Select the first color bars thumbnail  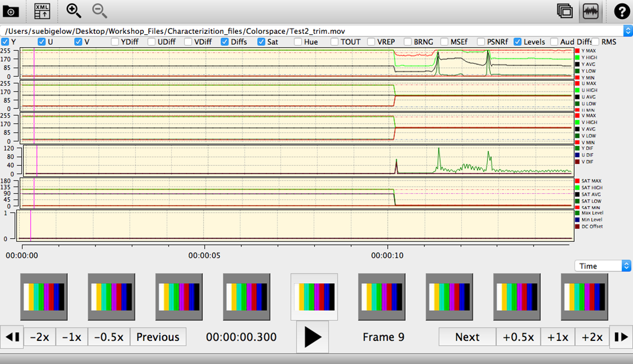click(x=44, y=297)
